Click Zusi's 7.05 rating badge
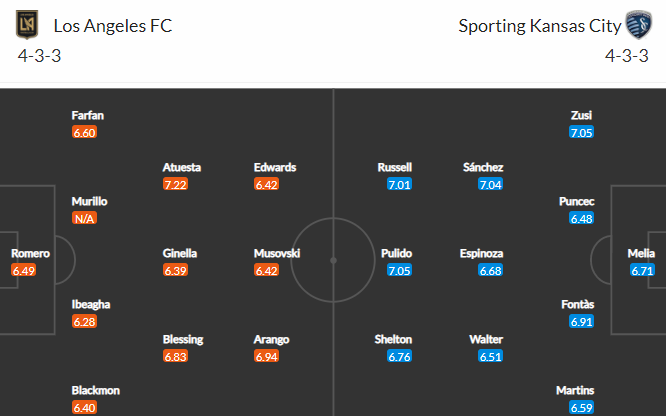 581,133
